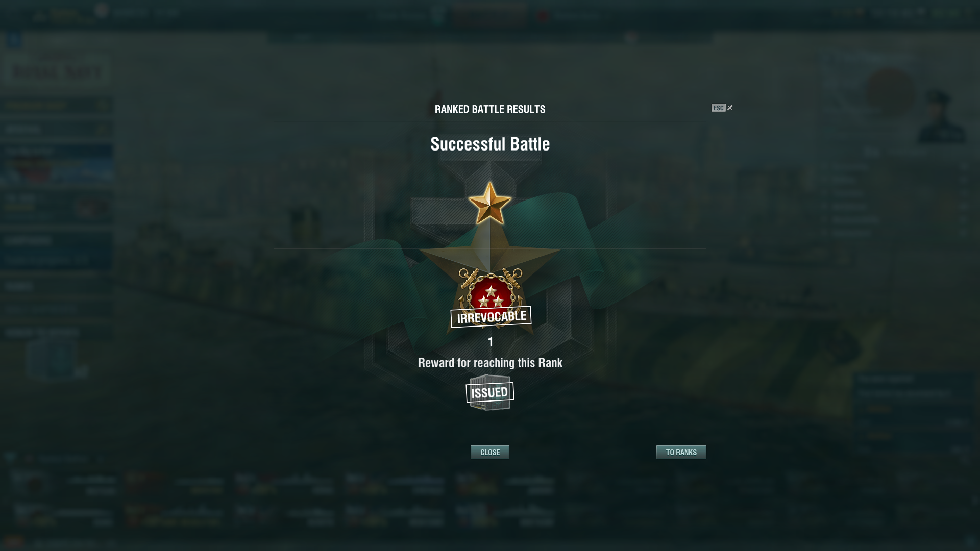Click the red icon right of the Battle button
This screenshot has height=551, width=980.
(x=542, y=16)
